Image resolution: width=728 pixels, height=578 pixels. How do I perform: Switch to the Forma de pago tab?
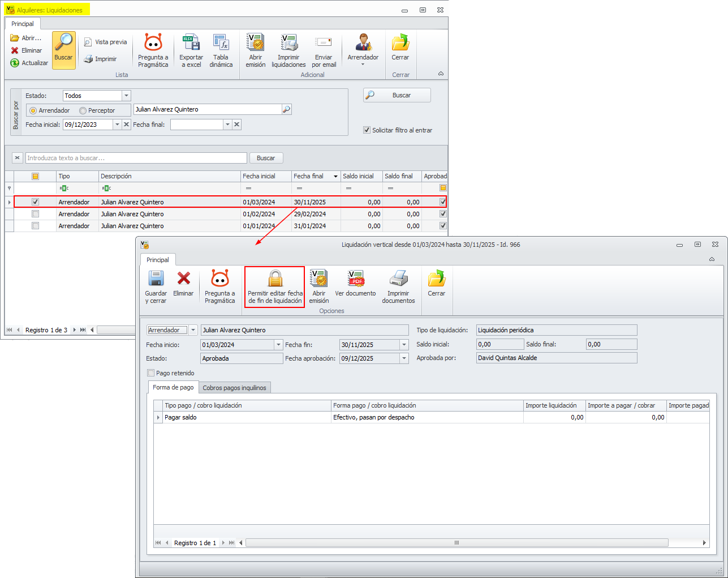(x=173, y=387)
